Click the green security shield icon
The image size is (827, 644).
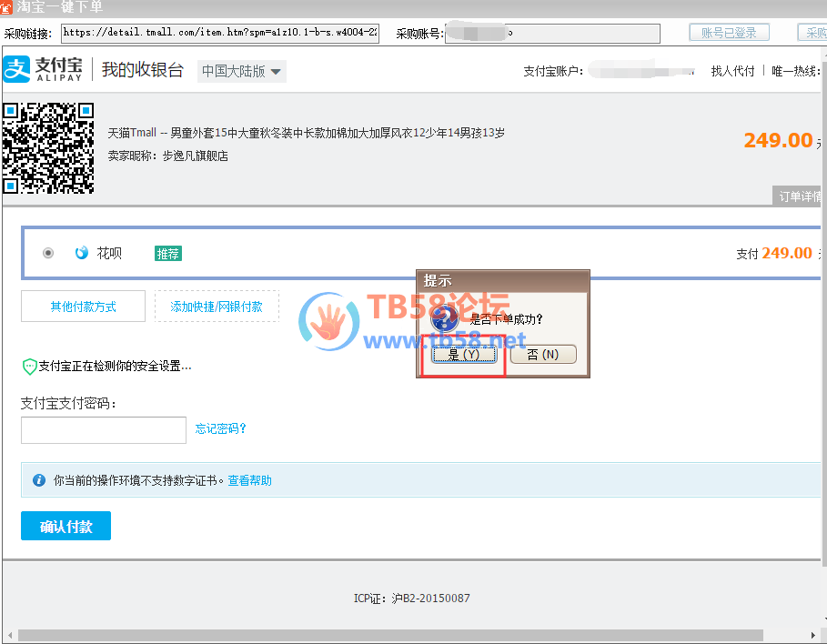(x=29, y=367)
